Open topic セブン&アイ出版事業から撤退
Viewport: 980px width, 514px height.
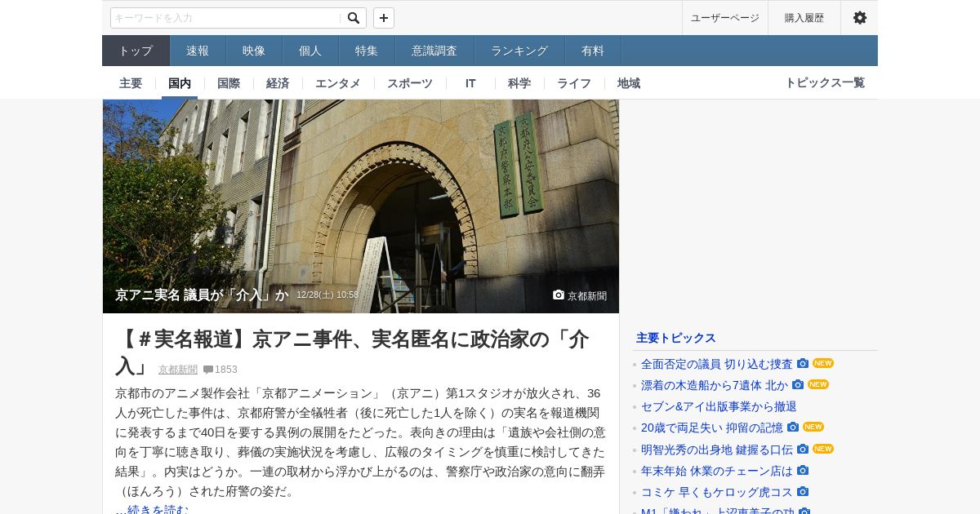[719, 406]
